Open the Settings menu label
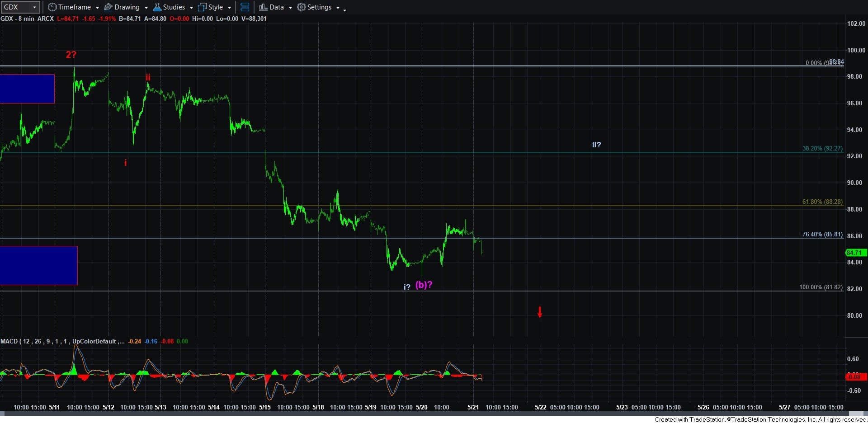The height and width of the screenshot is (423, 868). coord(319,7)
